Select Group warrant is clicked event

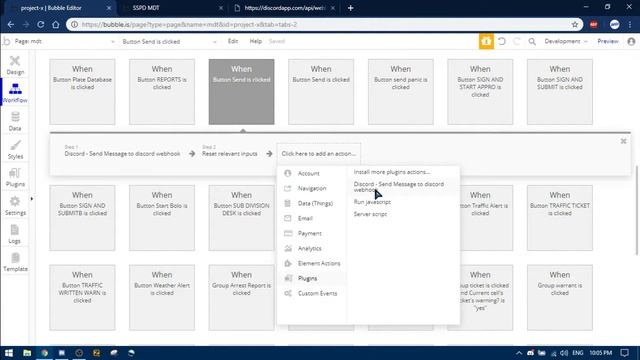(560, 298)
